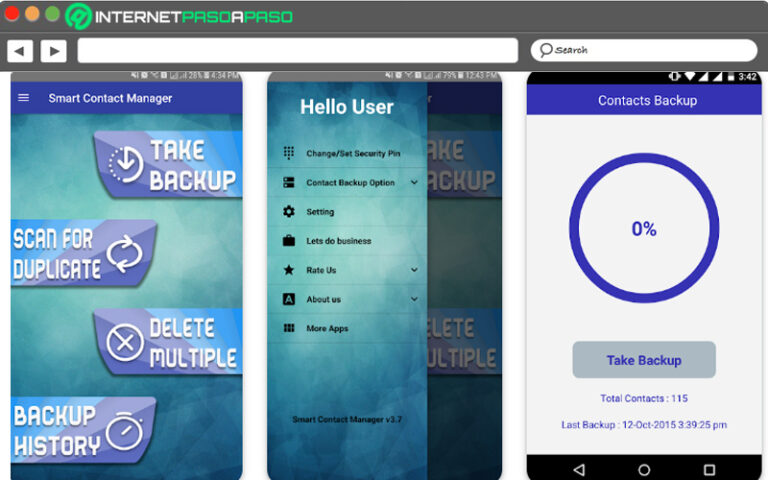Tap the Android recent apps square icon
The height and width of the screenshot is (480, 768).
pos(709,469)
